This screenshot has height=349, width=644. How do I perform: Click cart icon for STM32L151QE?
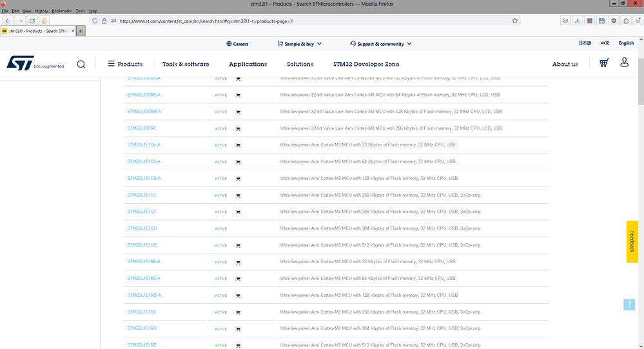pos(239,245)
